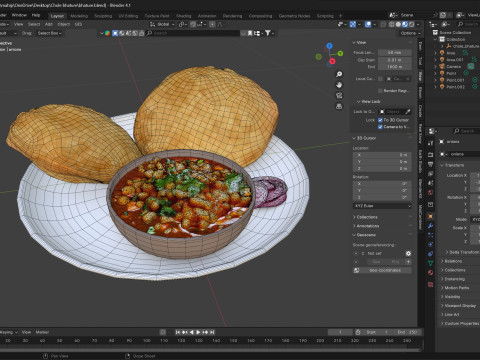Open the Modifiers wrench tab icon
Viewport: 480px width, 360px height.
[431, 226]
